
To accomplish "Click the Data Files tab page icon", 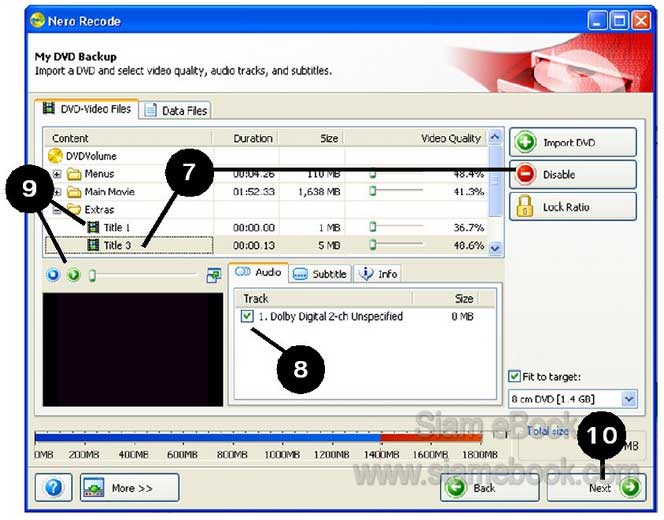I will [x=150, y=110].
